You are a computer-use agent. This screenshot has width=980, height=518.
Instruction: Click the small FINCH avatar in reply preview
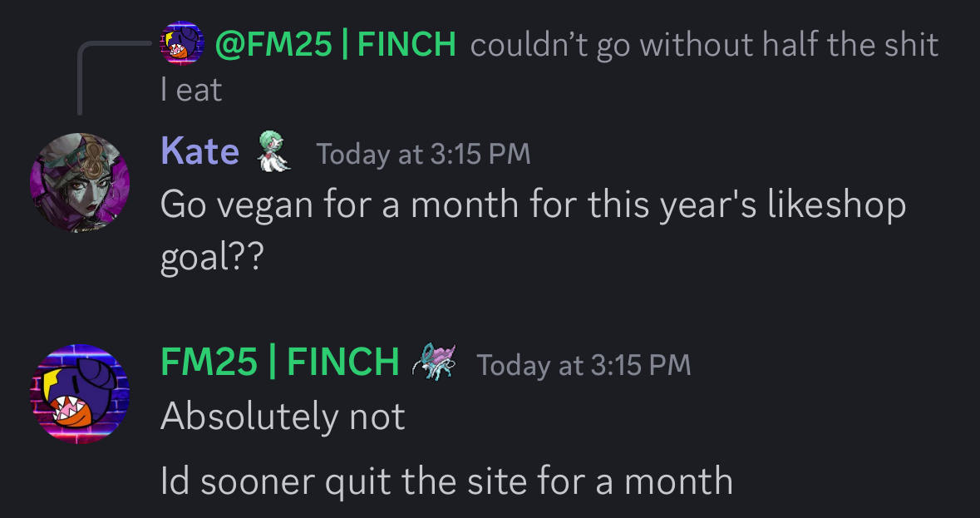tap(181, 42)
